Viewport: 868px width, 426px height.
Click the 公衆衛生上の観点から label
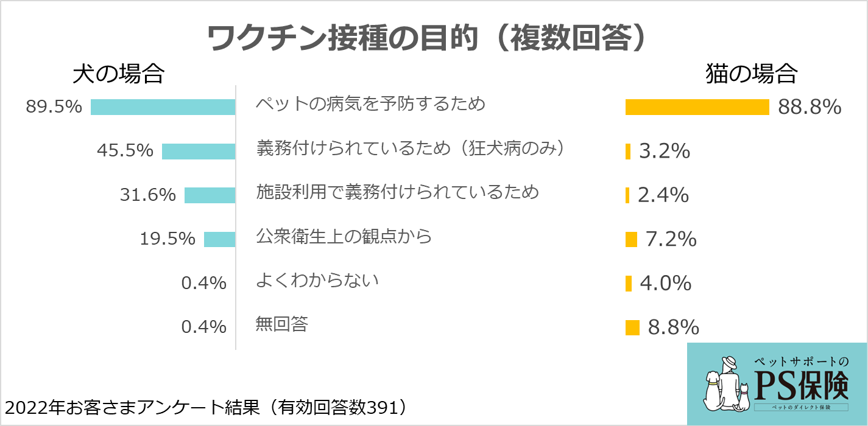click(x=344, y=236)
